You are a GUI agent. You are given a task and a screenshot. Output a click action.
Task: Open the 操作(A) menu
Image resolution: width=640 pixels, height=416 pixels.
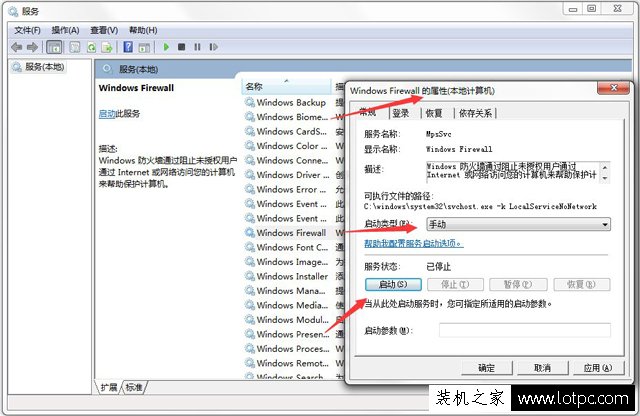(x=65, y=30)
